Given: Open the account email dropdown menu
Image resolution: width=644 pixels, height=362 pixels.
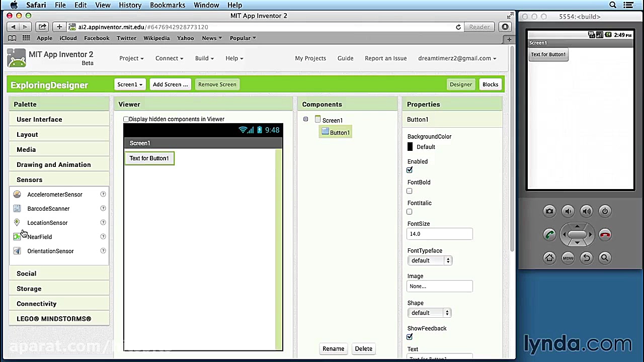Looking at the screenshot, I should [457, 58].
